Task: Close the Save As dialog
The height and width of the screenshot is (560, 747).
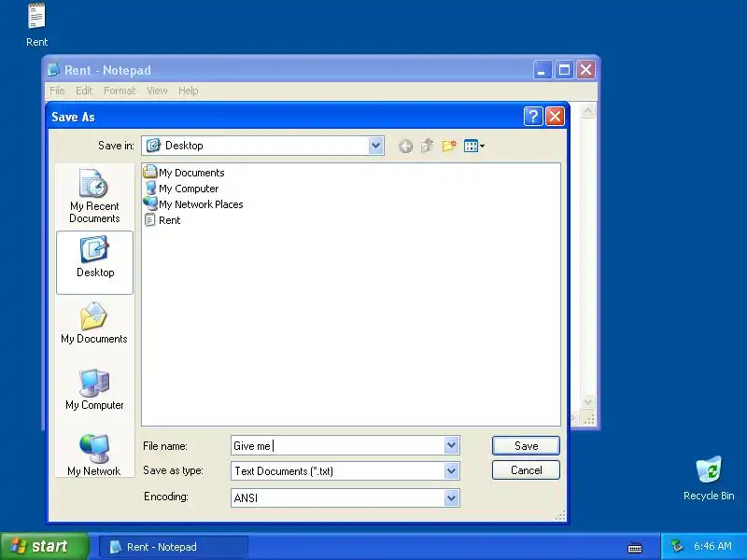Action: 555,116
